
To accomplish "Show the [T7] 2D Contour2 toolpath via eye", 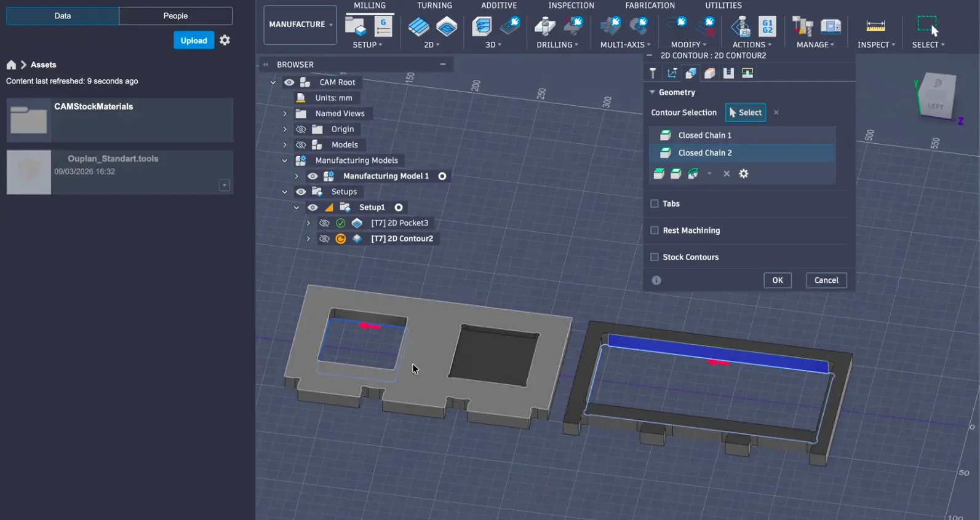I will pyautogui.click(x=324, y=238).
